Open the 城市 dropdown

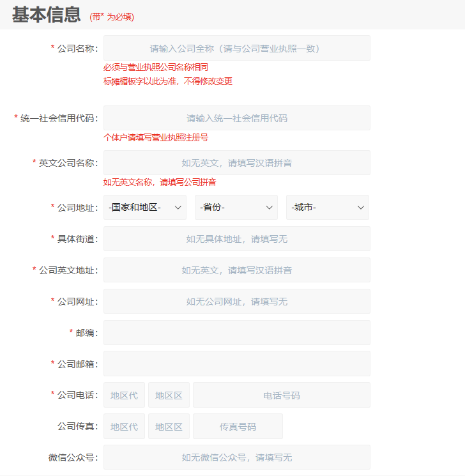click(x=328, y=208)
